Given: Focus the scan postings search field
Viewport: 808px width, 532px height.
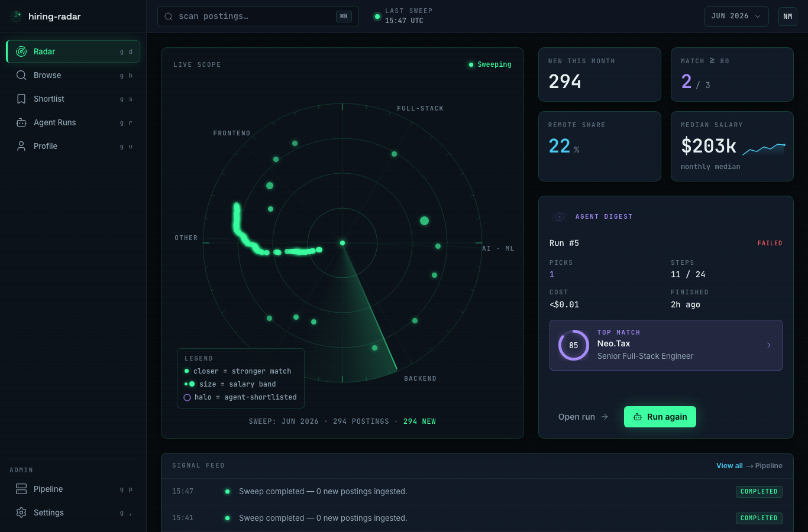Looking at the screenshot, I should [x=258, y=17].
